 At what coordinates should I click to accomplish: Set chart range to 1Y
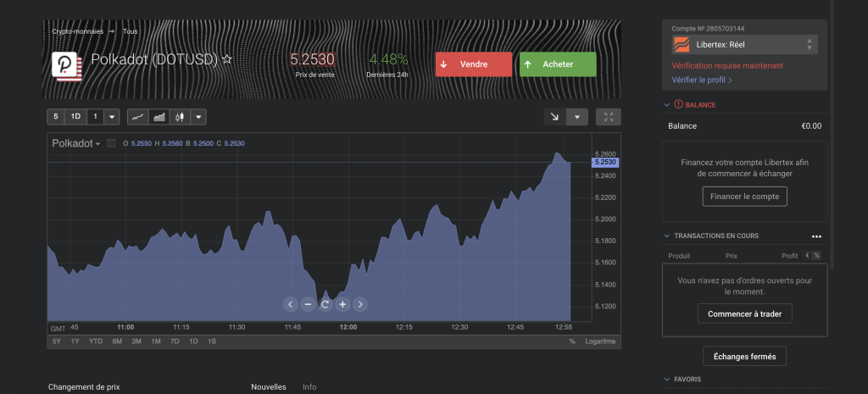(75, 341)
